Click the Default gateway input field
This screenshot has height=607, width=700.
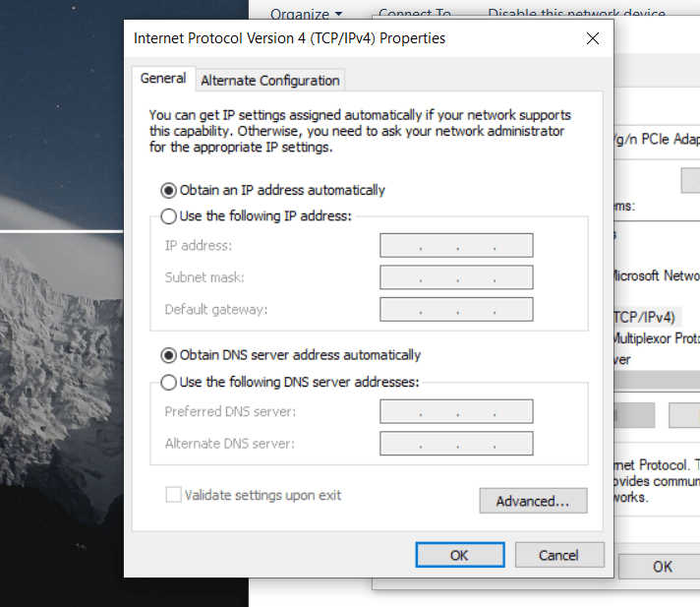(x=456, y=310)
